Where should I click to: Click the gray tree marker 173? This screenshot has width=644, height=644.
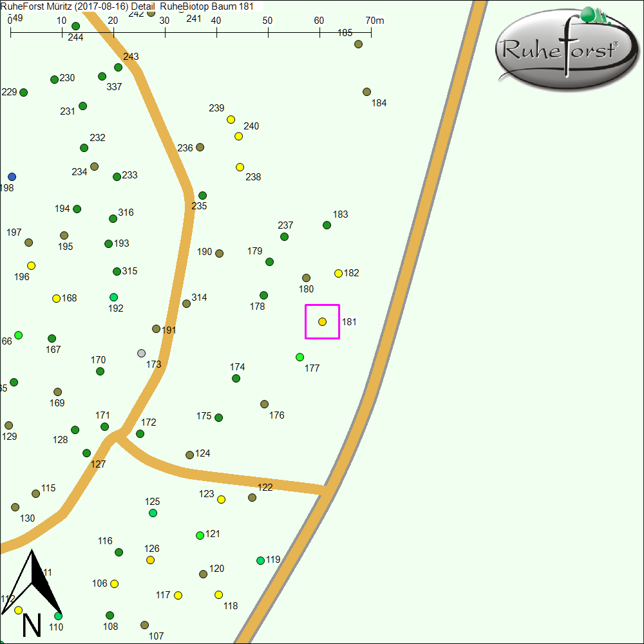(x=142, y=353)
